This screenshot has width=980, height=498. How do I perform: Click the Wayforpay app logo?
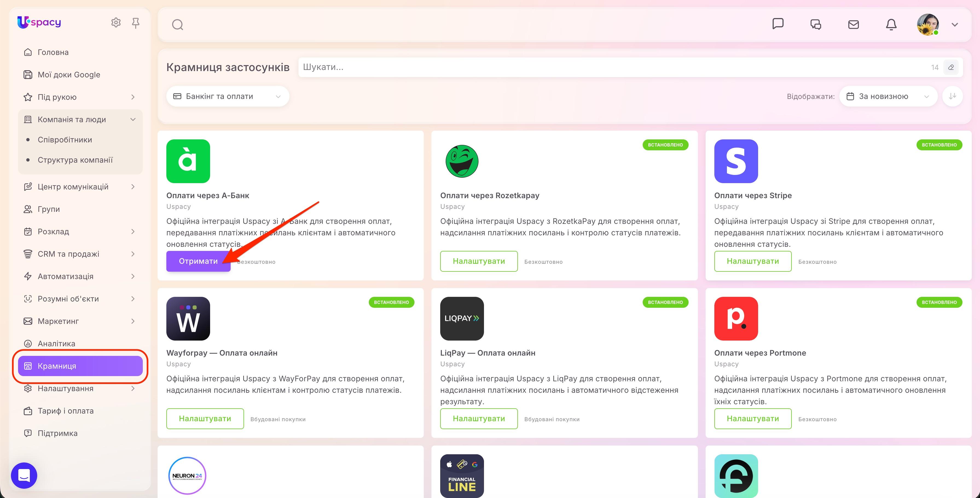pyautogui.click(x=188, y=319)
